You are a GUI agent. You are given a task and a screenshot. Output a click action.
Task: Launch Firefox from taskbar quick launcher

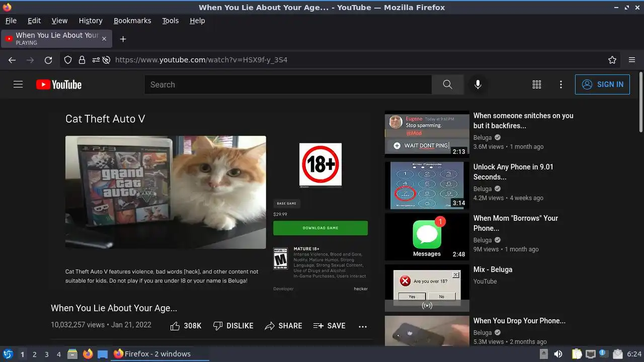88,354
